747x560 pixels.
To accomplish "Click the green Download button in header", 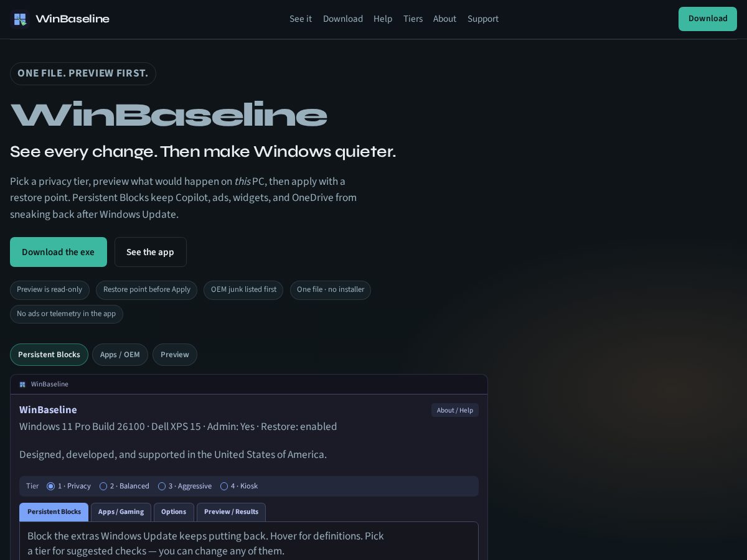I will [x=708, y=19].
